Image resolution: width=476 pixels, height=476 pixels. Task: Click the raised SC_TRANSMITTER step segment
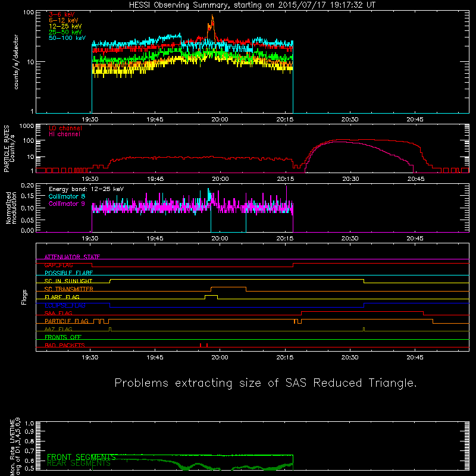click(228, 287)
